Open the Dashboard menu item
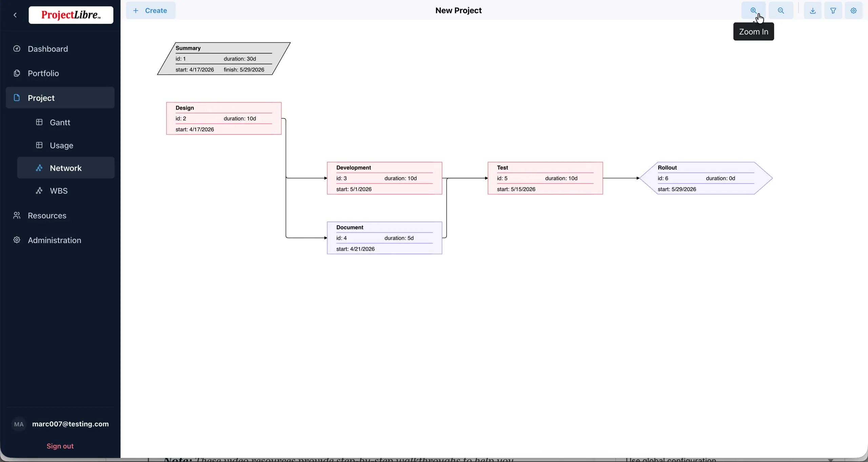Image resolution: width=868 pixels, height=462 pixels. pyautogui.click(x=60, y=49)
